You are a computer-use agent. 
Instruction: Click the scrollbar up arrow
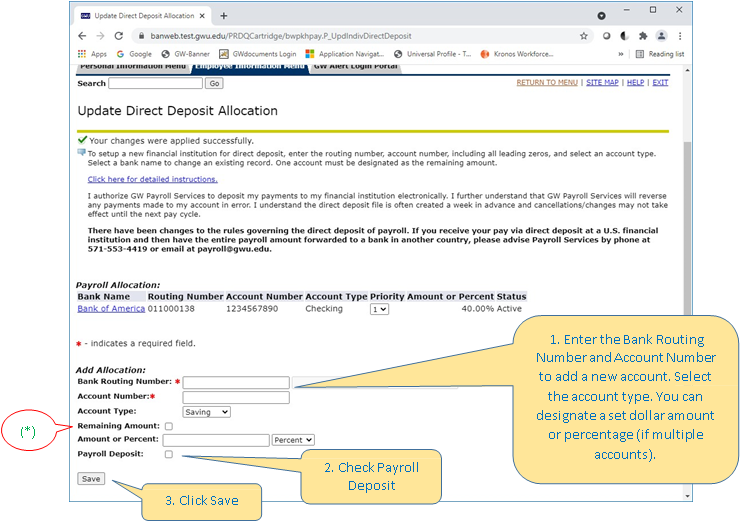pos(687,70)
